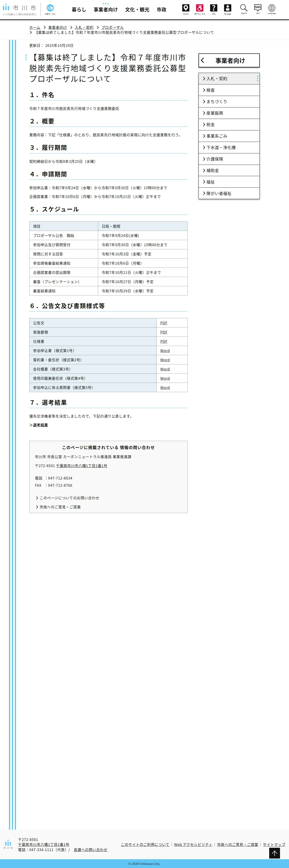289x868 pixels.
Task: Click contact address 千葉県市川市八幡1丁目1番1号 link
Action: (81, 466)
